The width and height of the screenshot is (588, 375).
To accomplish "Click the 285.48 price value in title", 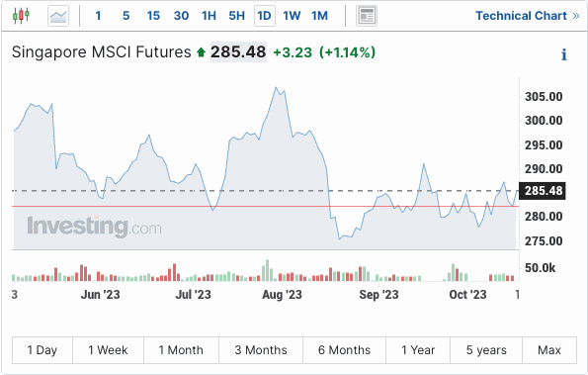I will coord(238,52).
